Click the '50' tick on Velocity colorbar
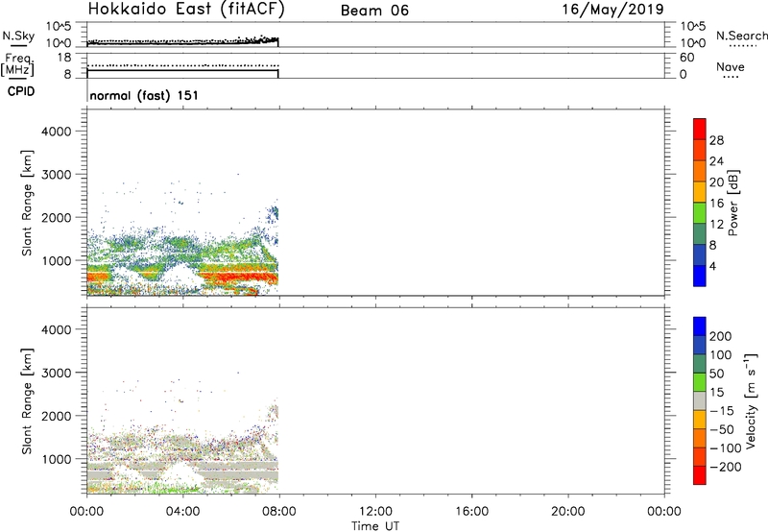 pos(716,374)
